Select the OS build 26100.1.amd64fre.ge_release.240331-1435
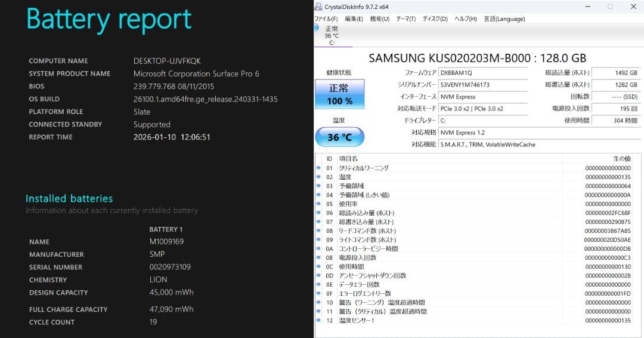The image size is (644, 338). (205, 99)
